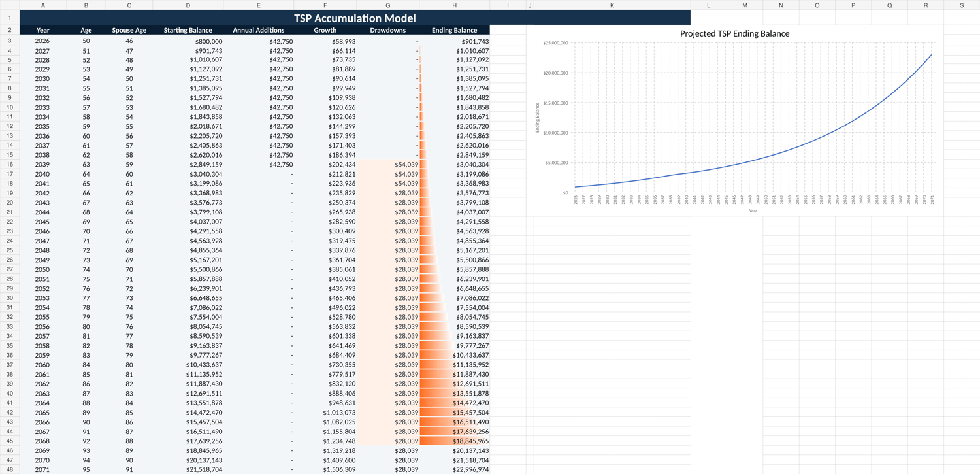This screenshot has width=980, height=474.
Task: Click growth value $1,506,309
Action: tap(325, 469)
